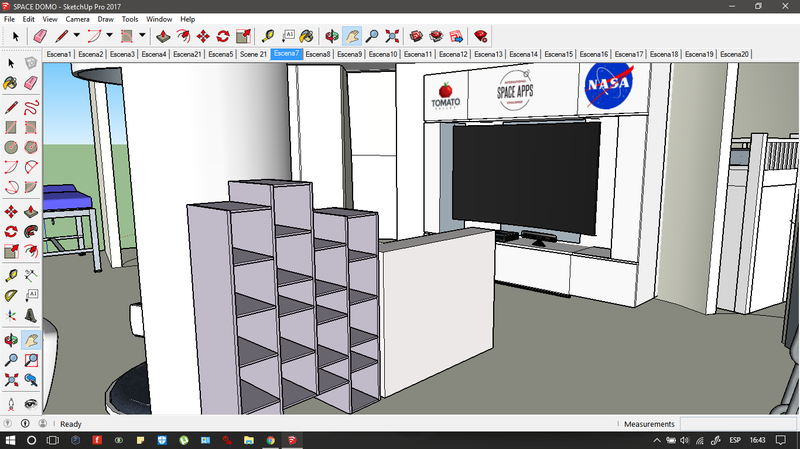Image resolution: width=800 pixels, height=449 pixels.
Task: Activate the Orbit tool in top toolbar
Action: [x=331, y=35]
